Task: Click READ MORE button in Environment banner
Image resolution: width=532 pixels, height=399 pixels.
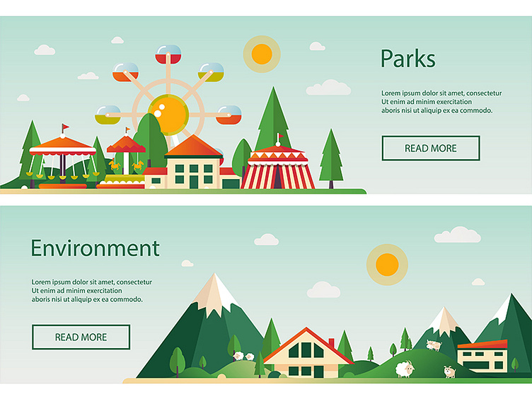Action: tap(81, 337)
